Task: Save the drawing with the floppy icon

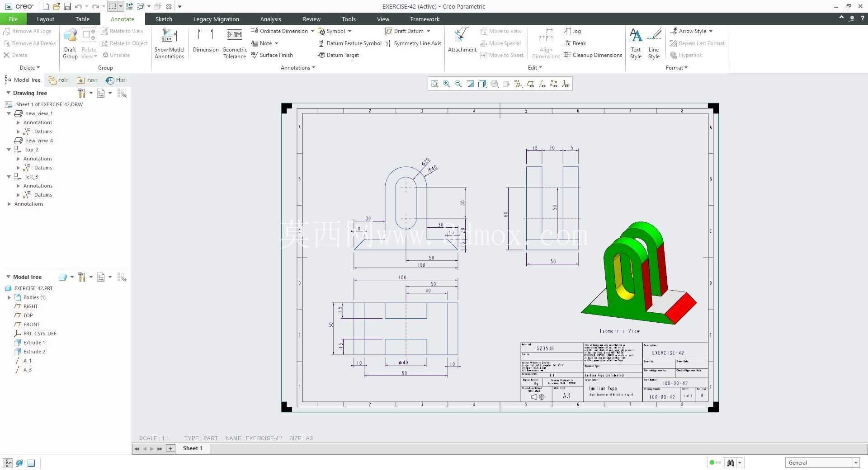Action: point(67,6)
